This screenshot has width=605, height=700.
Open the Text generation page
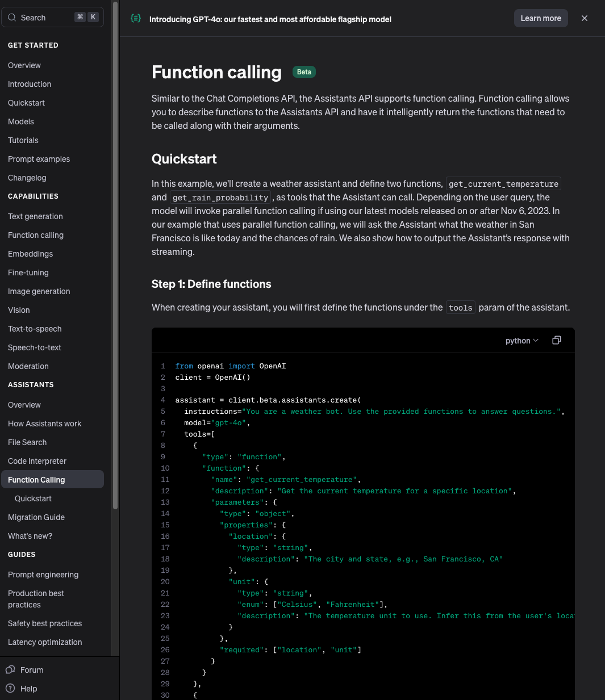click(x=35, y=216)
